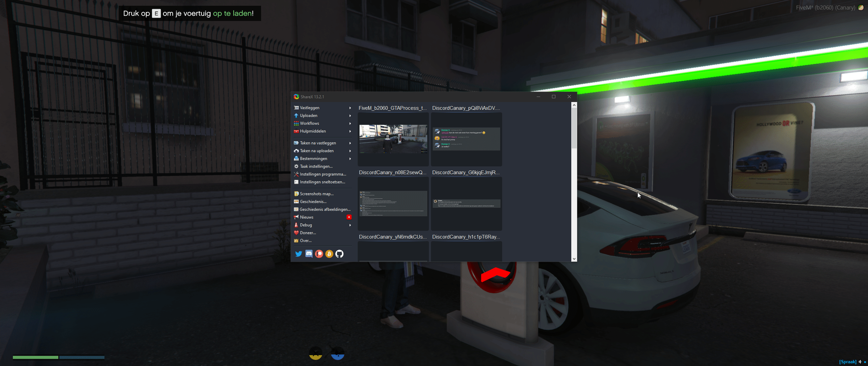
Task: Open Taak instellingen
Action: (316, 166)
